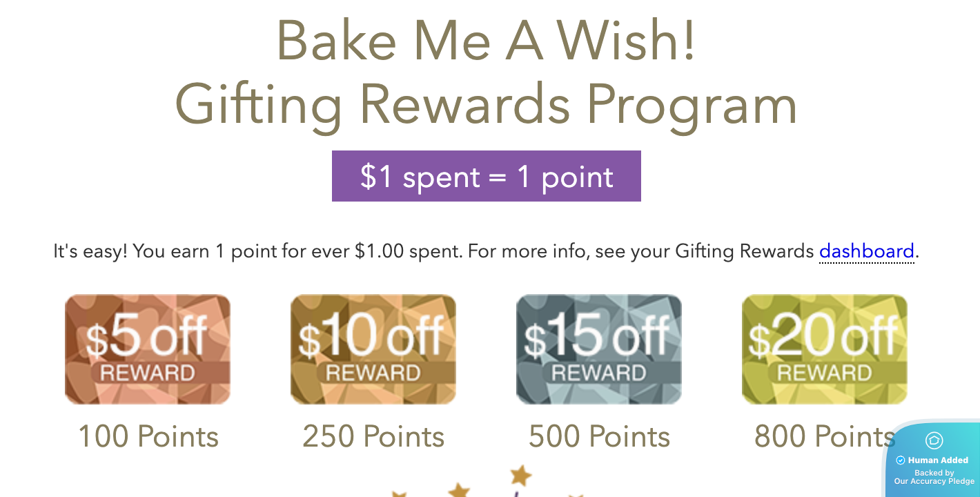Select the $10 off reward image
This screenshot has height=497, width=980.
pos(373,349)
